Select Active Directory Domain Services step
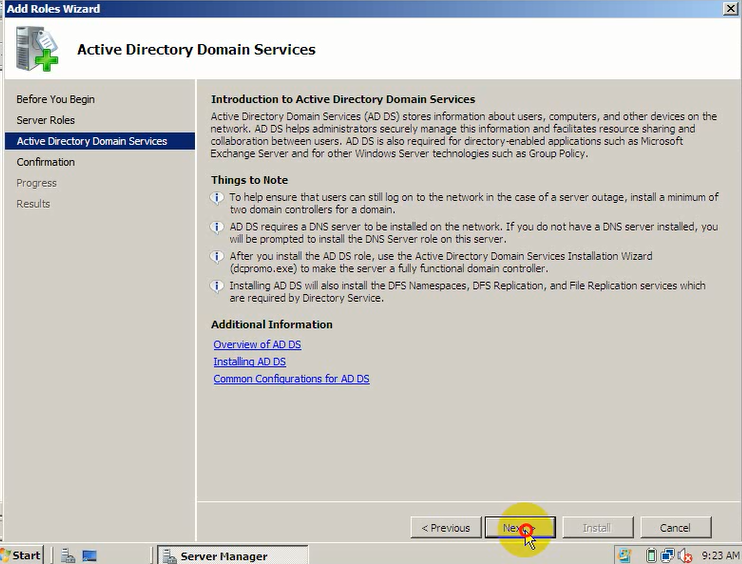Image resolution: width=742 pixels, height=564 pixels. point(100,141)
